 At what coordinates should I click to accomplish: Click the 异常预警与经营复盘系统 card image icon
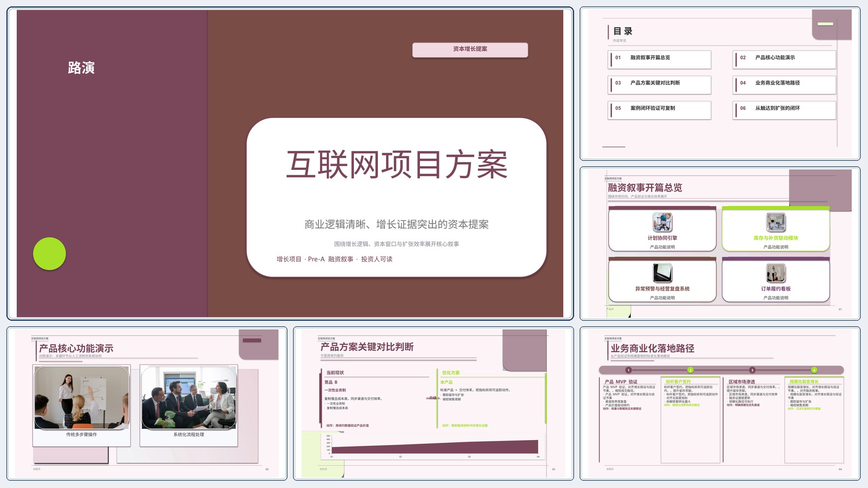pos(662,273)
